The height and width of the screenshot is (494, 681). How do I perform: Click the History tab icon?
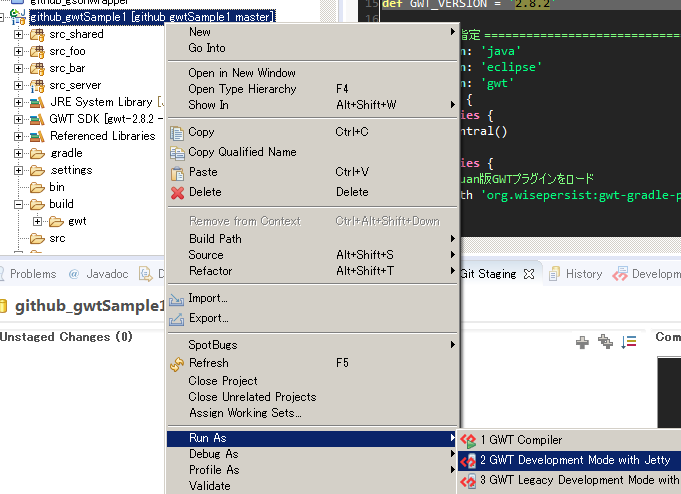(554, 274)
